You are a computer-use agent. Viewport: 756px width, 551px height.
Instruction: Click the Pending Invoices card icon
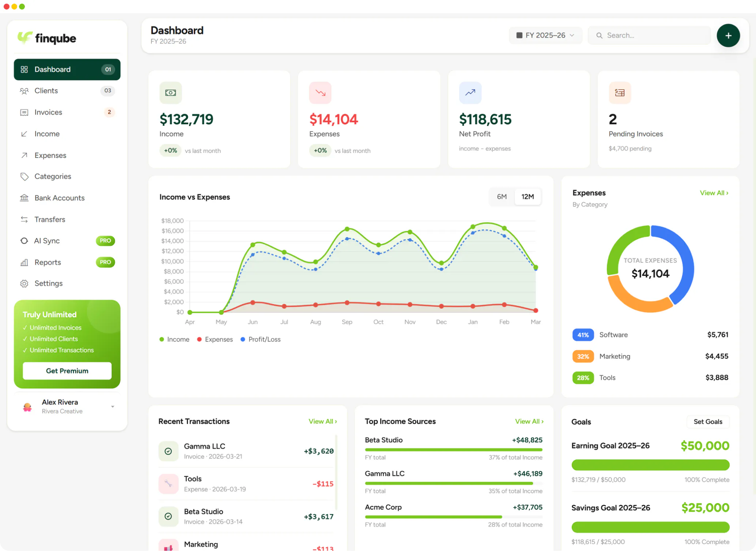(620, 93)
